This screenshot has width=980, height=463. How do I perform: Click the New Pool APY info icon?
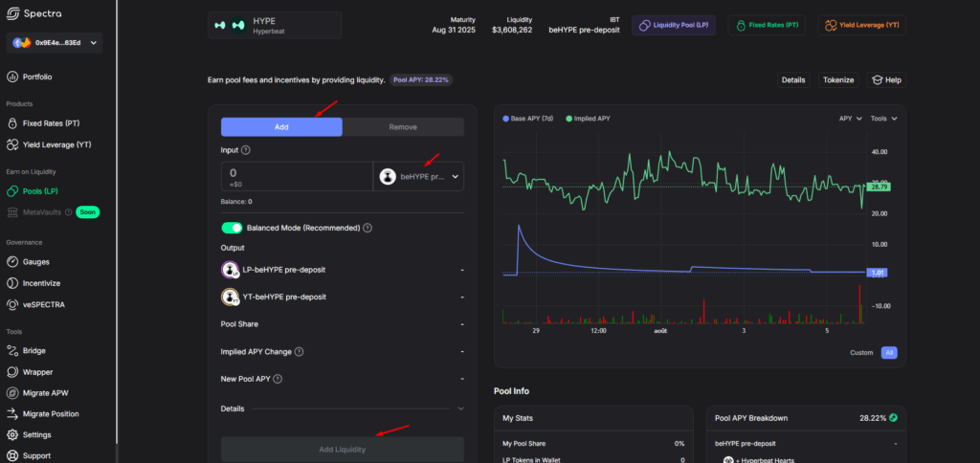[278, 379]
